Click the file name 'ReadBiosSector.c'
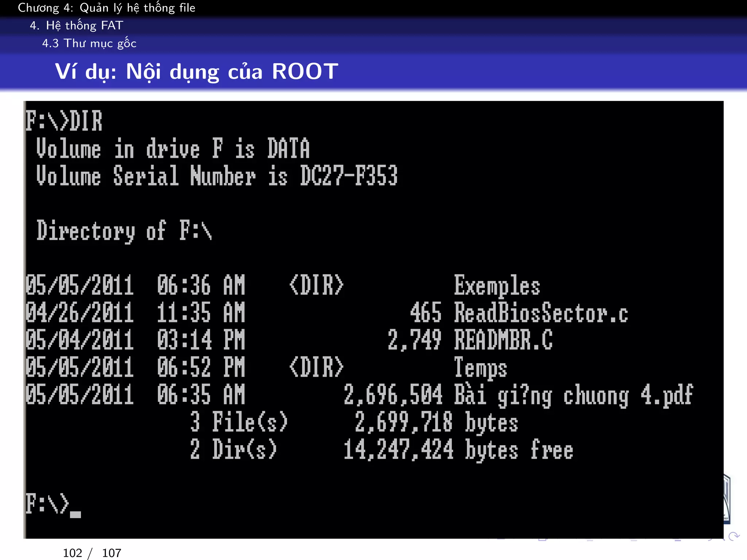This screenshot has height=560, width=747. pos(541,313)
